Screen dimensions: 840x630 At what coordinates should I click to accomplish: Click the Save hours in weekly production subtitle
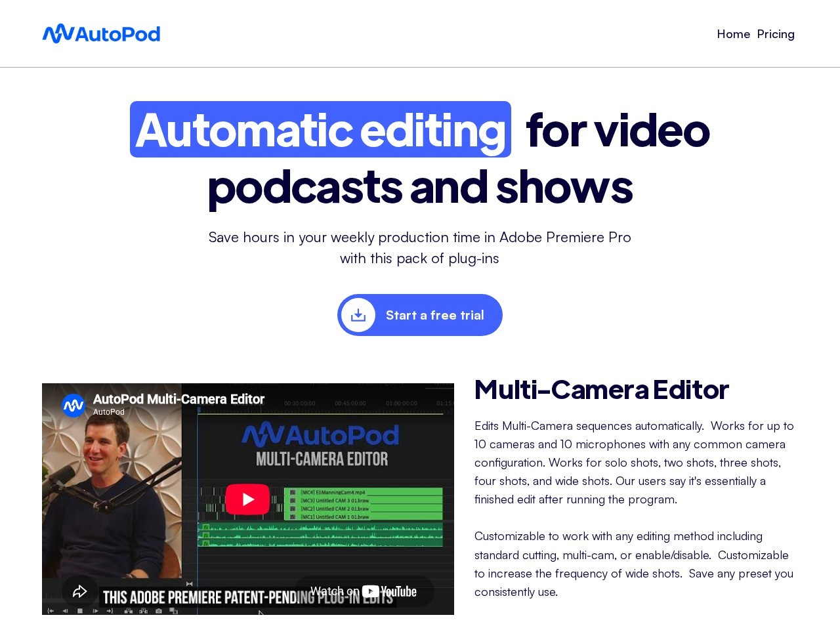pos(420,247)
